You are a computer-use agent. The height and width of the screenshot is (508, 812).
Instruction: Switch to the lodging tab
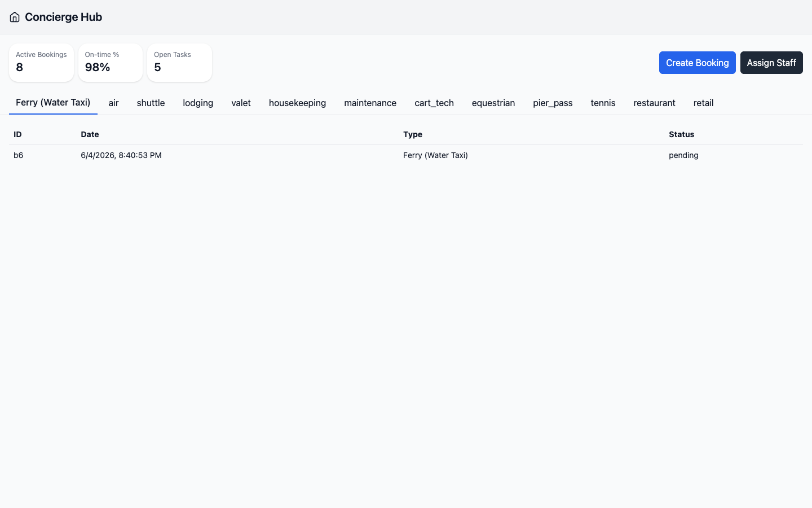click(198, 103)
